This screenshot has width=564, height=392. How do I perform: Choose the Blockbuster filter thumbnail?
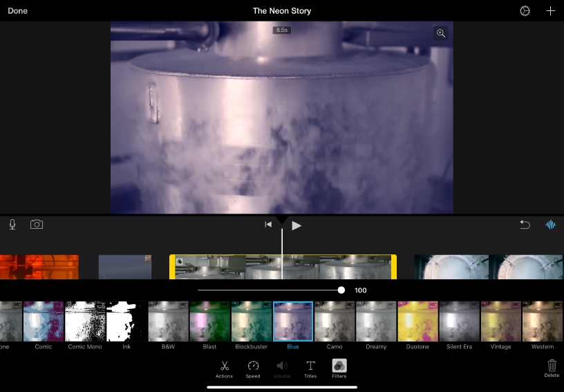252,321
